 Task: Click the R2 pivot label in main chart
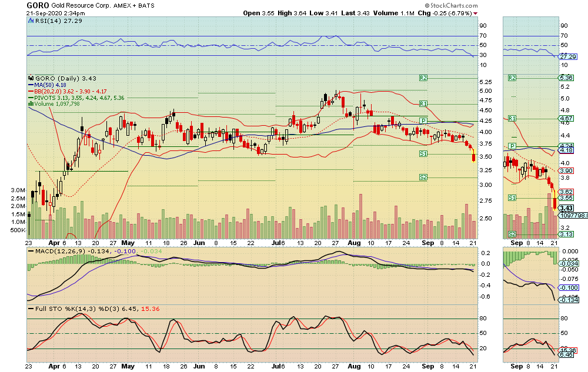(423, 78)
